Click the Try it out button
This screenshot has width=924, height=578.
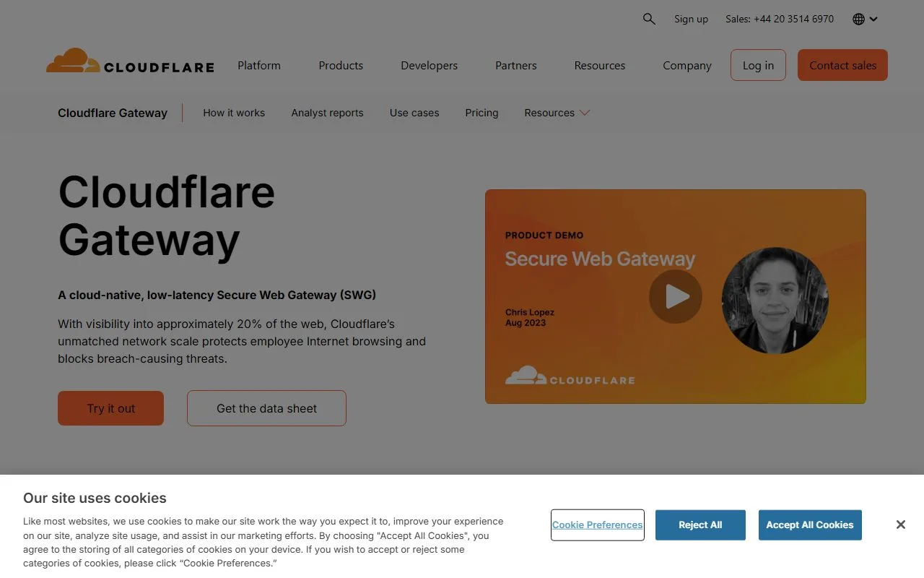[x=110, y=408]
